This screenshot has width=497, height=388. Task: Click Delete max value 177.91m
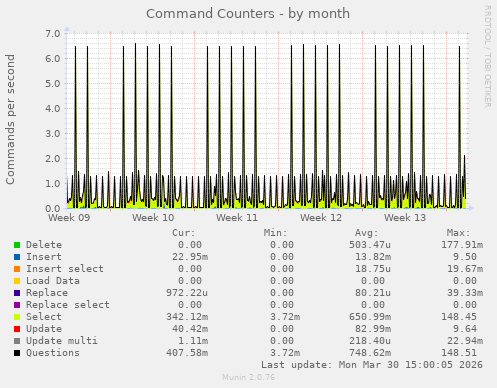[x=462, y=245]
